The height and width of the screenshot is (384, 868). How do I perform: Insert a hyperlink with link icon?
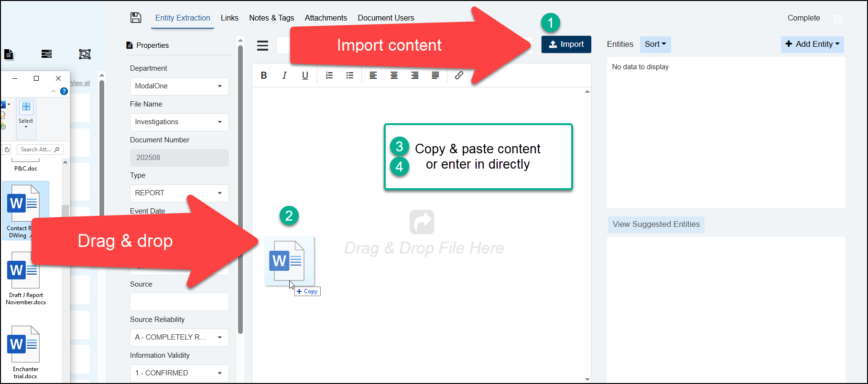point(459,75)
